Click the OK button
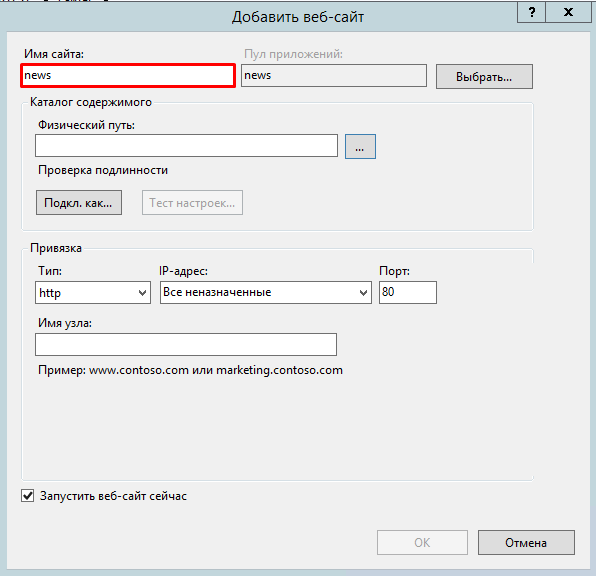This screenshot has height=576, width=596. pyautogui.click(x=422, y=543)
